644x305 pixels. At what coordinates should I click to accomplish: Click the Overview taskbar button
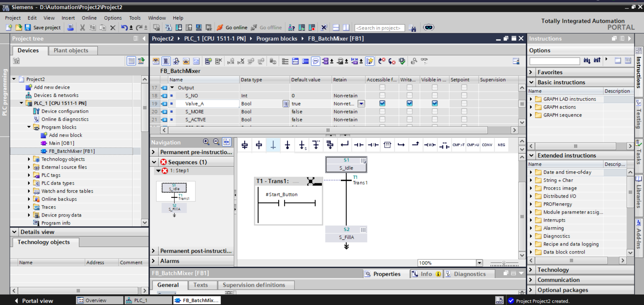tap(99, 300)
